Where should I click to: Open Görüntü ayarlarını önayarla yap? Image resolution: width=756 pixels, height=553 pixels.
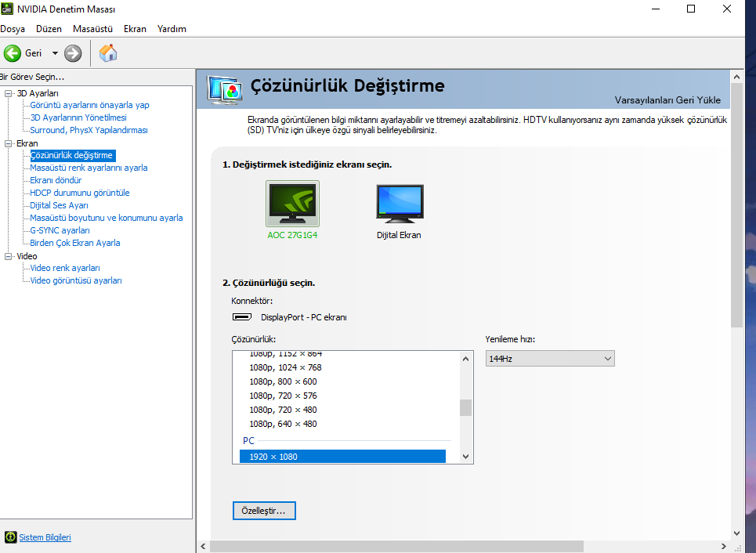89,105
